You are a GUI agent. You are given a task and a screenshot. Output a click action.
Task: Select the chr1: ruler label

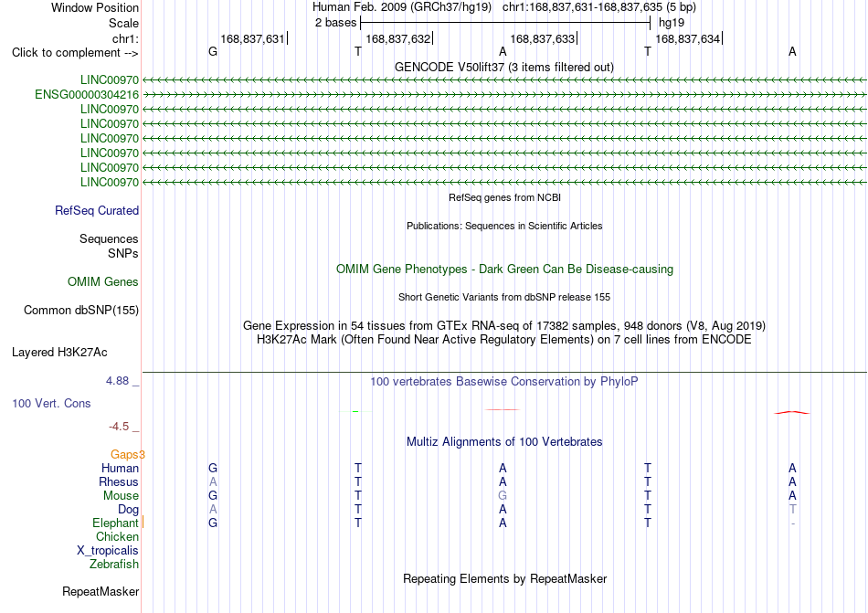point(125,38)
